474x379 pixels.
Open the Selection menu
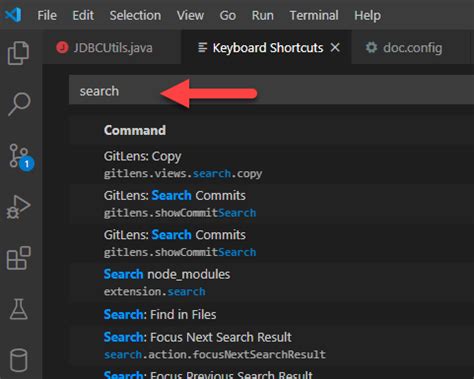tap(135, 15)
